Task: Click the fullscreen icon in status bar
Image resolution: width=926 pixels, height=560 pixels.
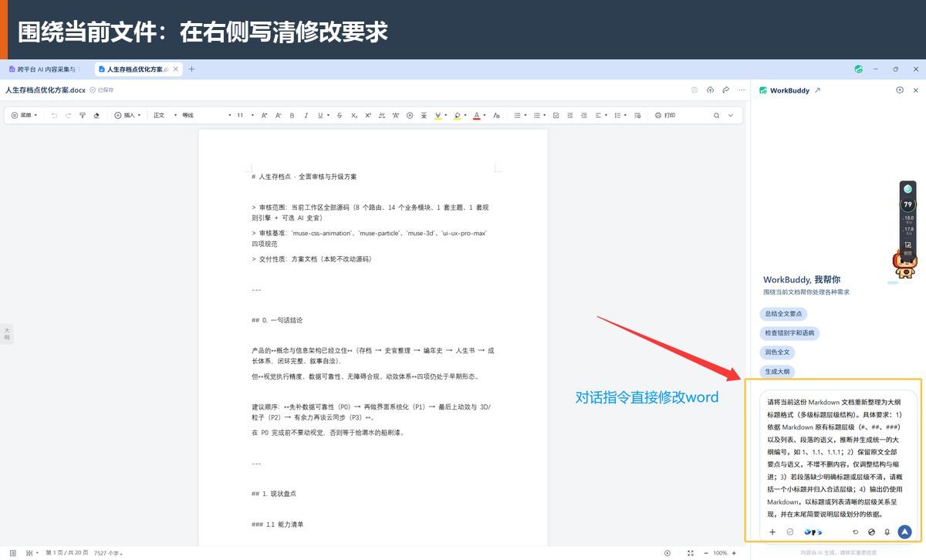Action: pos(691,553)
